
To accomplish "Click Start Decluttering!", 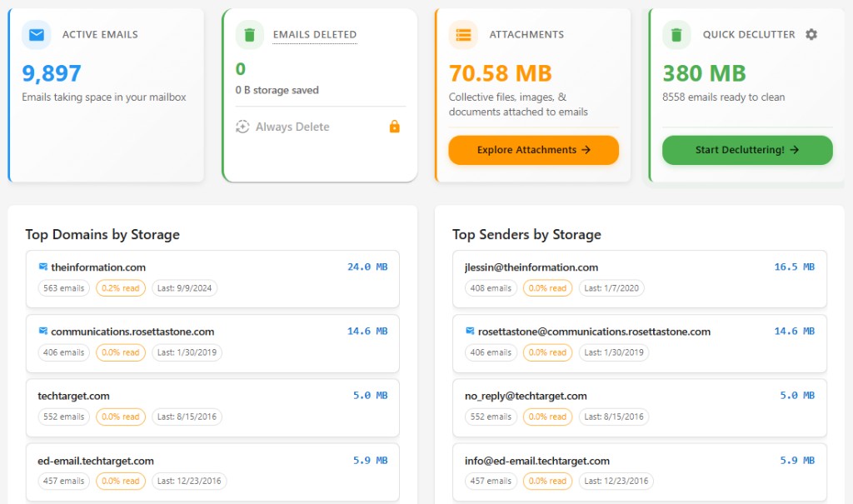I will pyautogui.click(x=746, y=151).
